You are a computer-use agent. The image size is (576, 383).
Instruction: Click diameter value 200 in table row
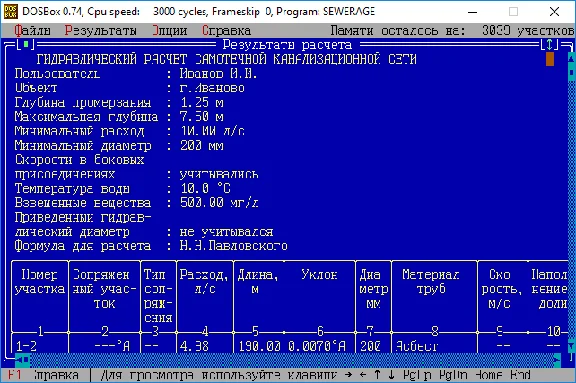pos(370,346)
